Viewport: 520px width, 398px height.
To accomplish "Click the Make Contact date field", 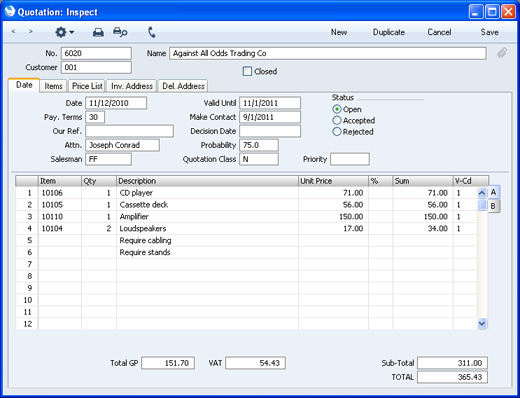I will click(x=270, y=117).
